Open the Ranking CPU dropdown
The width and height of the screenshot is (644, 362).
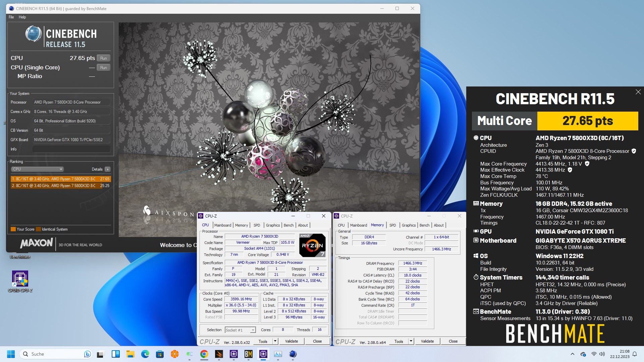(37, 169)
